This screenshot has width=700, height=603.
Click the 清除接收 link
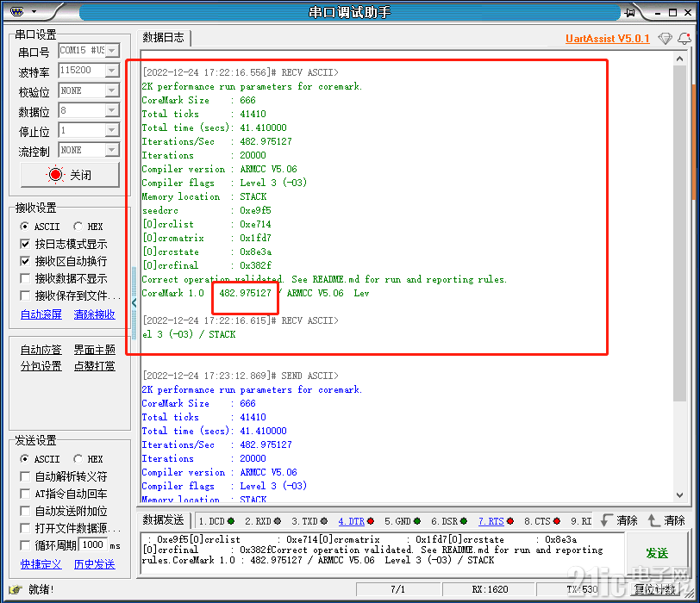point(94,314)
